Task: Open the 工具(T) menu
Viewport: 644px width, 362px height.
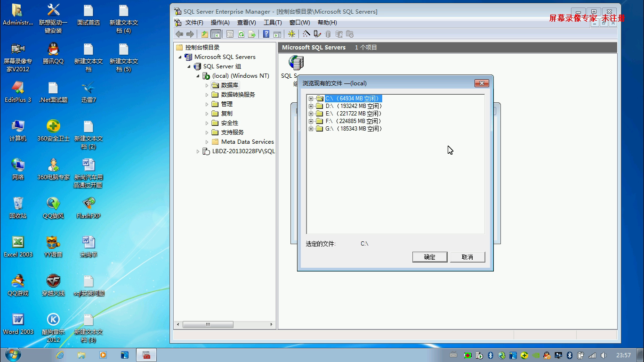Action: [272, 23]
